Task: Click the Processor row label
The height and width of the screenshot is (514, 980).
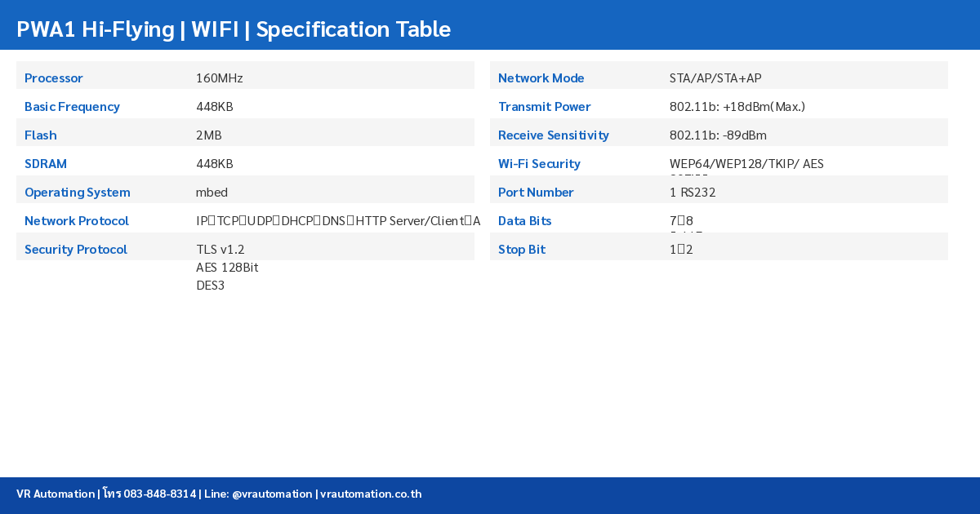Action: [54, 78]
